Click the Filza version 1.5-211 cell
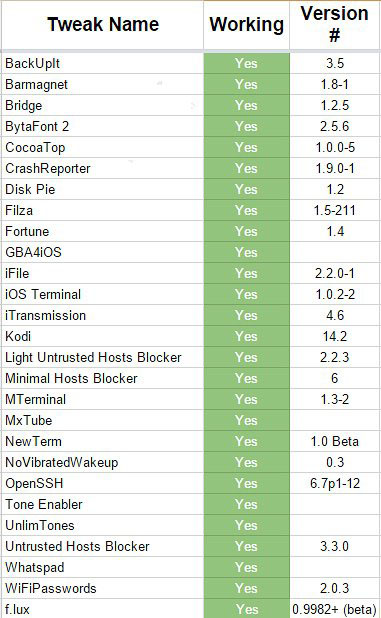This screenshot has width=381, height=618. pos(335,210)
